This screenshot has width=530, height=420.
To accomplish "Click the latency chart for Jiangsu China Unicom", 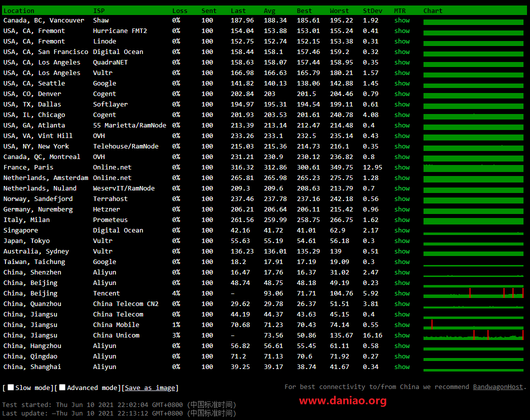I will pyautogui.click(x=473, y=335).
